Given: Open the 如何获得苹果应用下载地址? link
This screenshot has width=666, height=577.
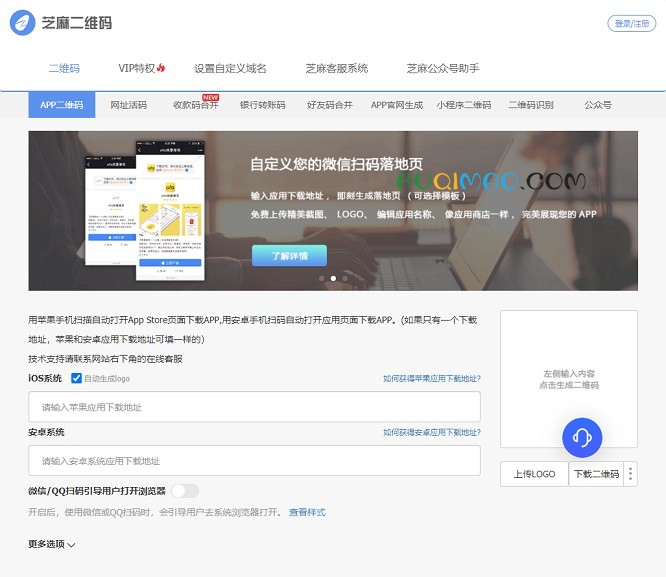Looking at the screenshot, I should [432, 379].
